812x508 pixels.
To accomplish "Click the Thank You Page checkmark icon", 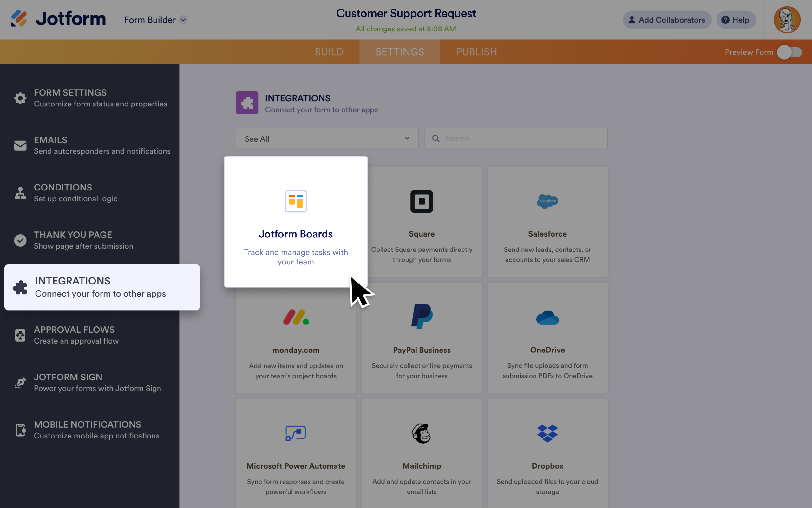I will tap(20, 240).
